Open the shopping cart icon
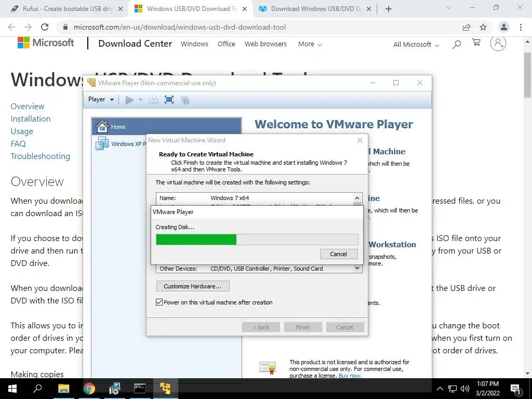The height and width of the screenshot is (399, 532). [x=476, y=43]
